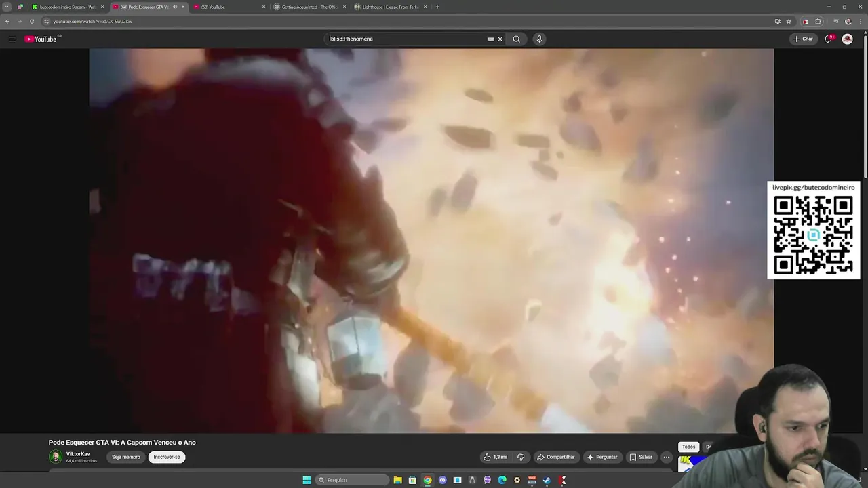
Task: Bookmark this page with the star icon
Action: tap(789, 21)
